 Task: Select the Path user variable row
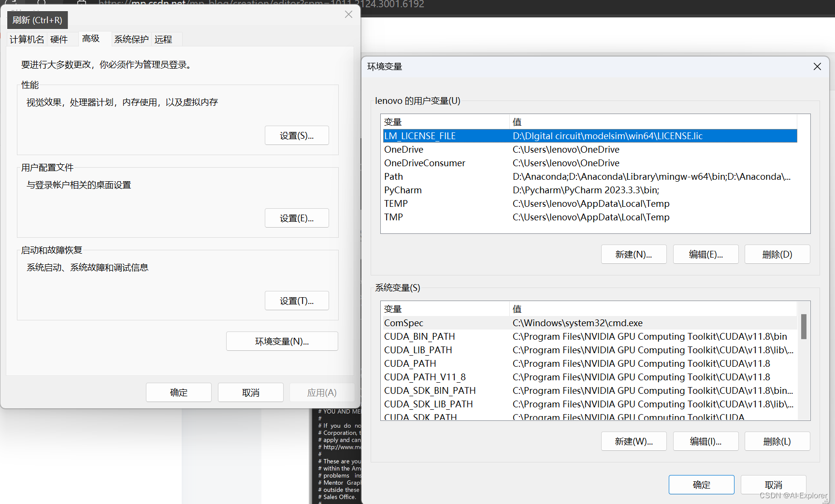483,176
